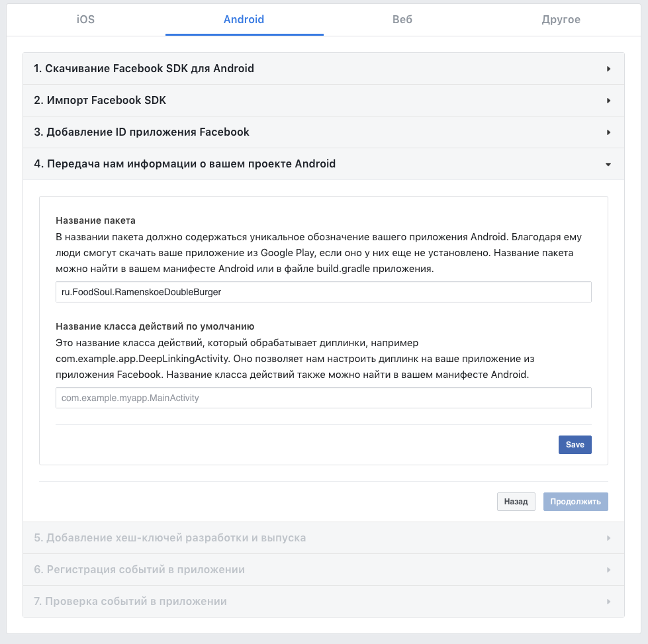Click the Продолжить button

576,502
